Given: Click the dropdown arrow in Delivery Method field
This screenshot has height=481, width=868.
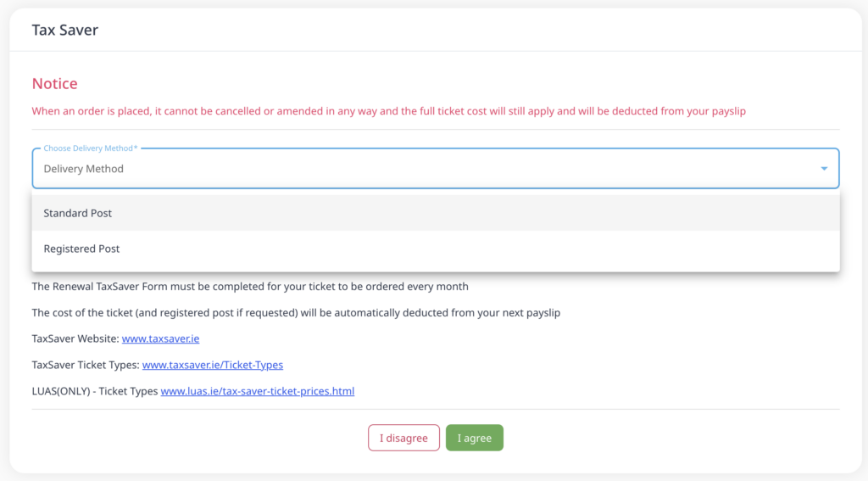Looking at the screenshot, I should coord(824,169).
